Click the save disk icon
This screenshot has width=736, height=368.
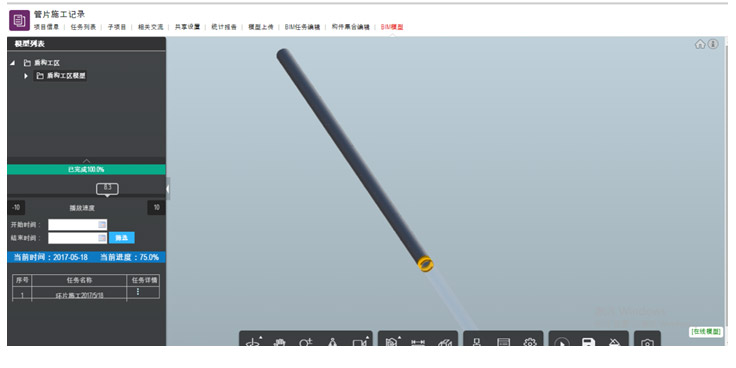point(588,343)
